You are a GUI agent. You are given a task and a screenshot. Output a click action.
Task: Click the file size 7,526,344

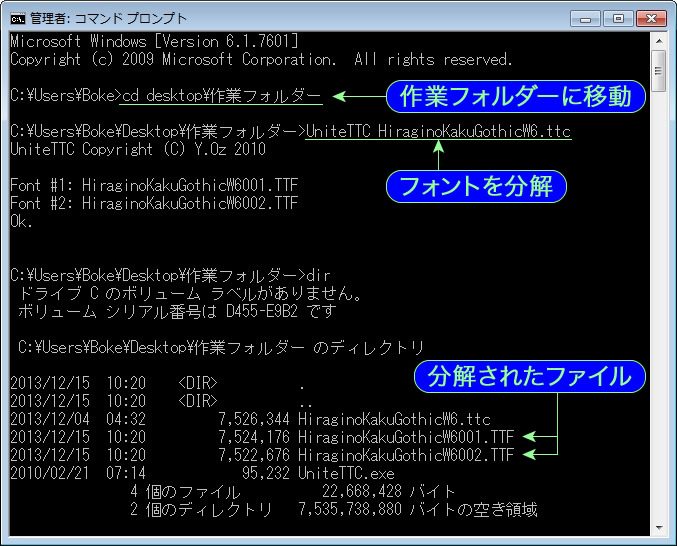coord(254,420)
